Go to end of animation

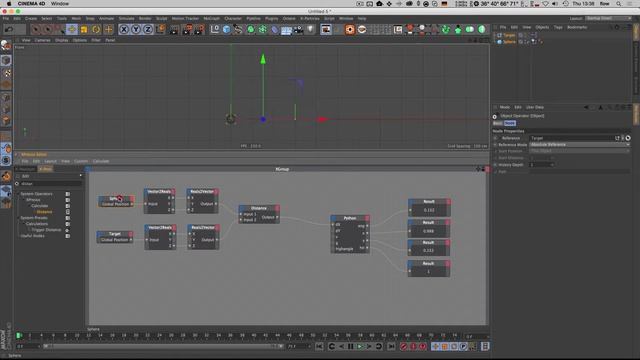tap(391, 347)
